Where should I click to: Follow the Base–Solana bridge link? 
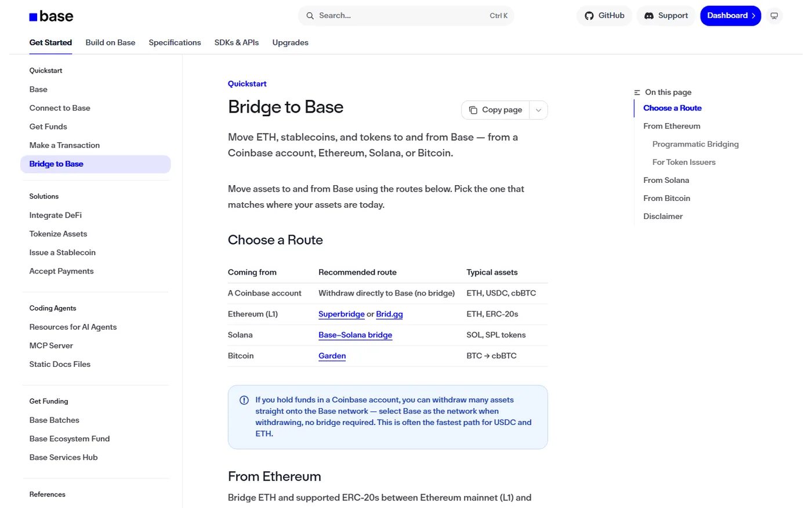tap(355, 335)
